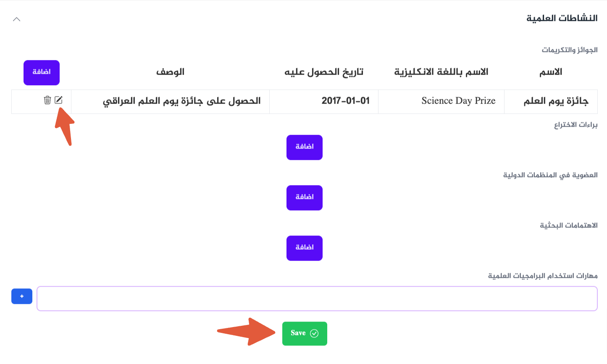Viewport: 607px width, 364px height.
Task: Click اضافة under الاهتمامات البحثية
Action: (304, 248)
